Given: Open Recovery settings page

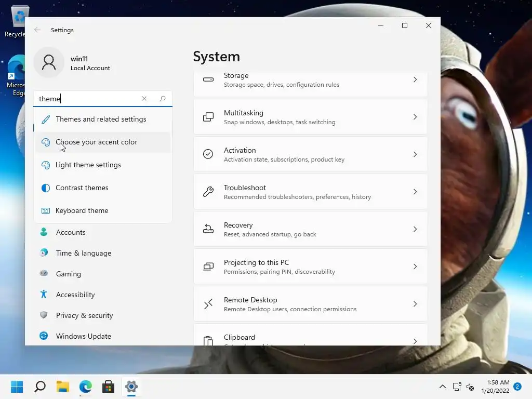Looking at the screenshot, I should (x=311, y=229).
